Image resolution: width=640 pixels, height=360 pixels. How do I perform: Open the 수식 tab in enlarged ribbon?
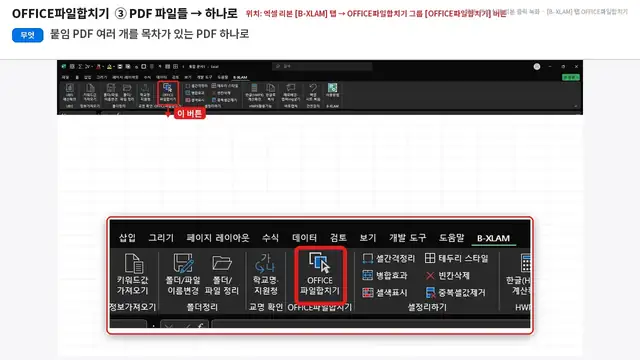(x=270, y=238)
